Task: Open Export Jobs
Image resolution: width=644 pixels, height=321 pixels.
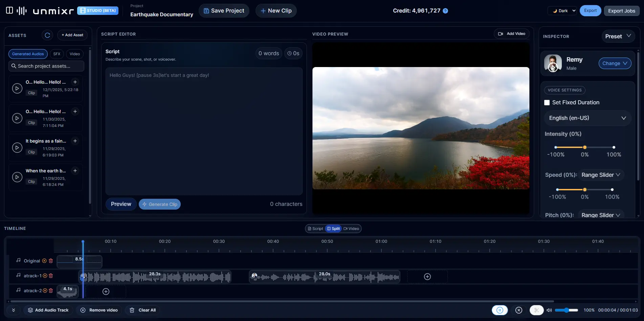Action: coord(621,10)
